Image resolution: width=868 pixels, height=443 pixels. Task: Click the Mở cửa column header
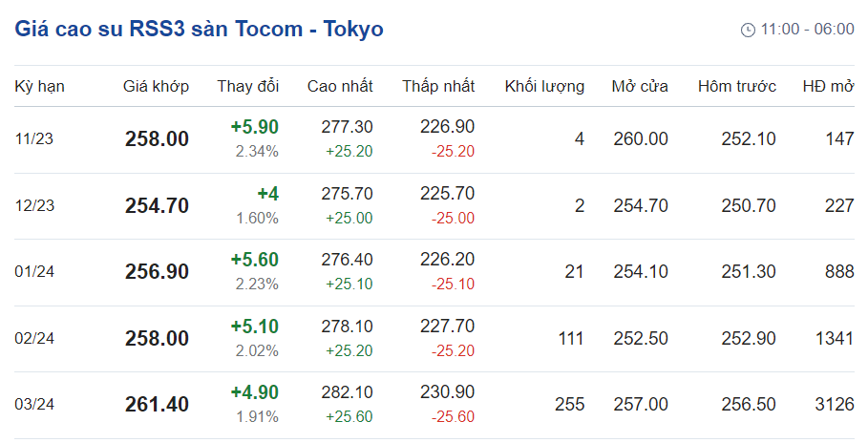(640, 86)
